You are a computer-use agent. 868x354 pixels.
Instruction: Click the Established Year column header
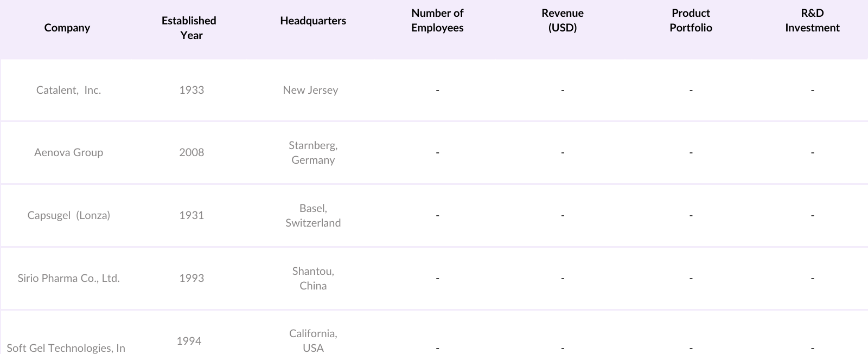tap(189, 28)
